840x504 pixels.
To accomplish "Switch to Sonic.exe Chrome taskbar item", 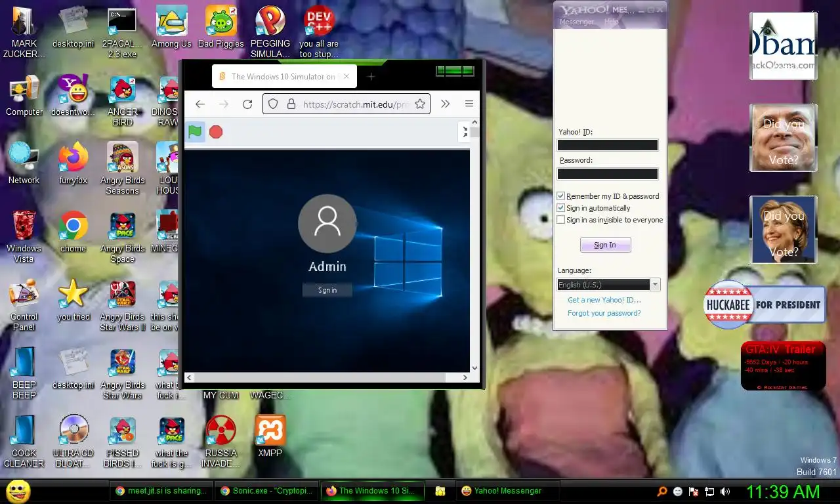I will [266, 491].
